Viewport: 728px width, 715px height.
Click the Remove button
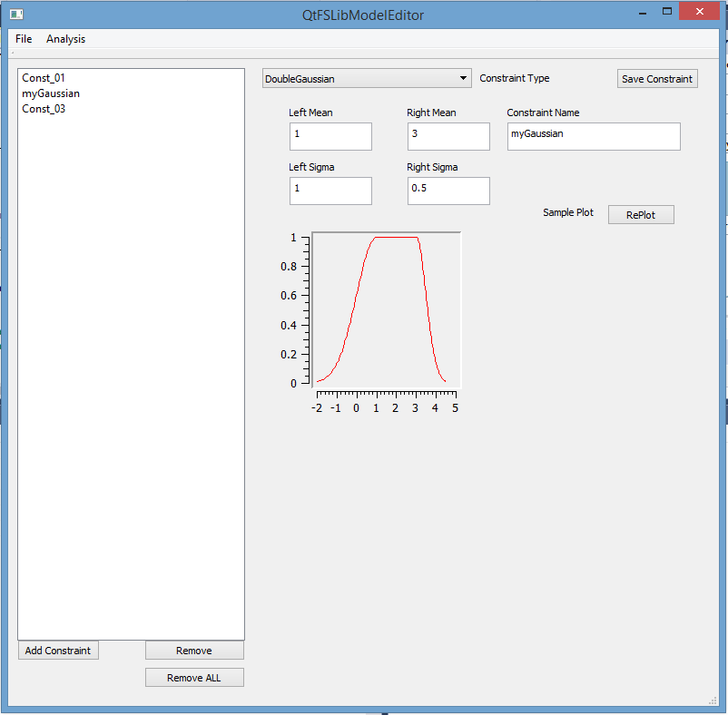[194, 651]
